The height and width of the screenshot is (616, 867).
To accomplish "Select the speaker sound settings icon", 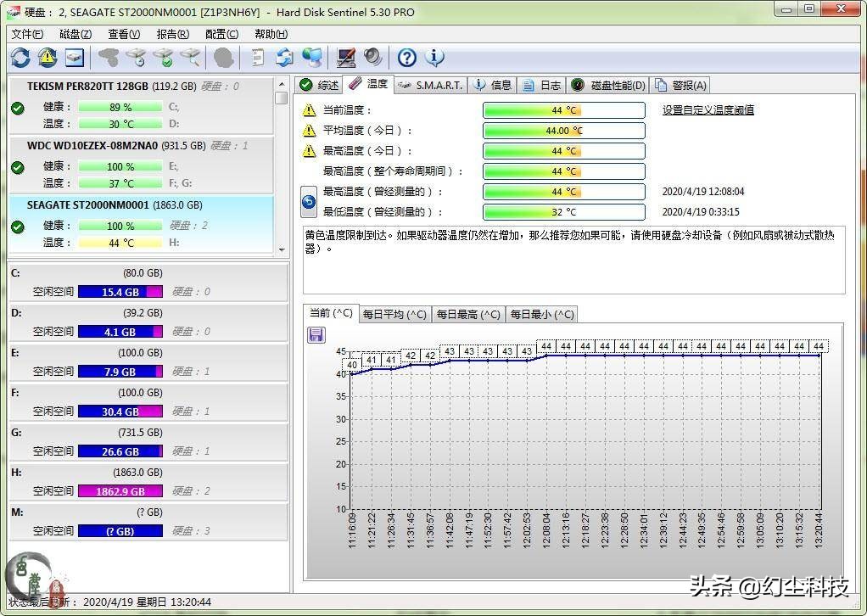I will [372, 57].
